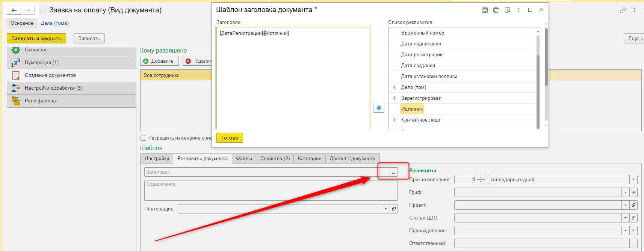The height and width of the screenshot is (251, 644).
Task: Add document type to favorites star
Action: tap(43, 10)
